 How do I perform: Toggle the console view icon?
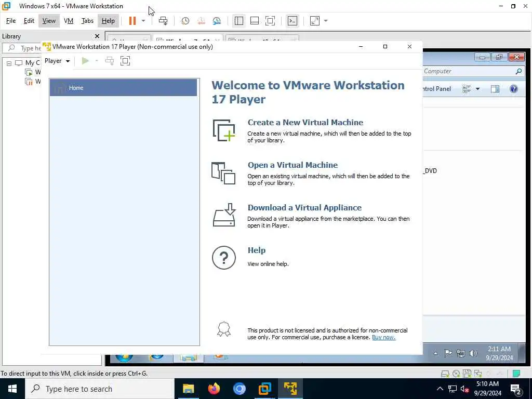[292, 21]
